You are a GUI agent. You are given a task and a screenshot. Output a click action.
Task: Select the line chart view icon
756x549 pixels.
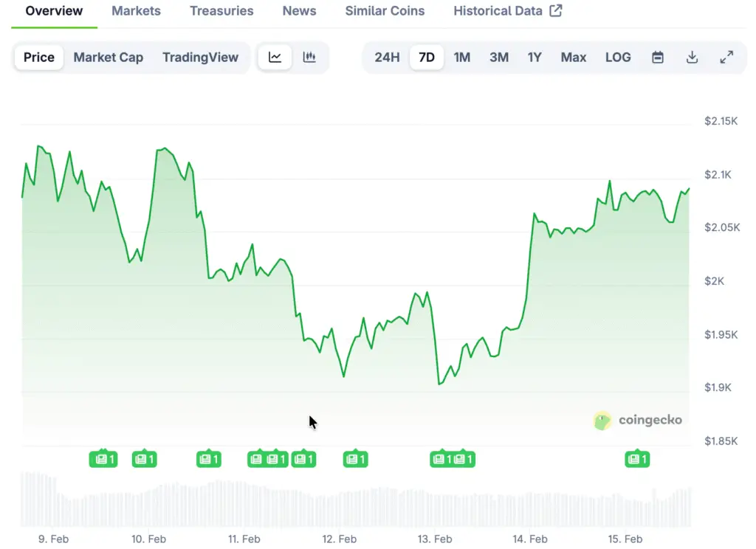(x=275, y=58)
